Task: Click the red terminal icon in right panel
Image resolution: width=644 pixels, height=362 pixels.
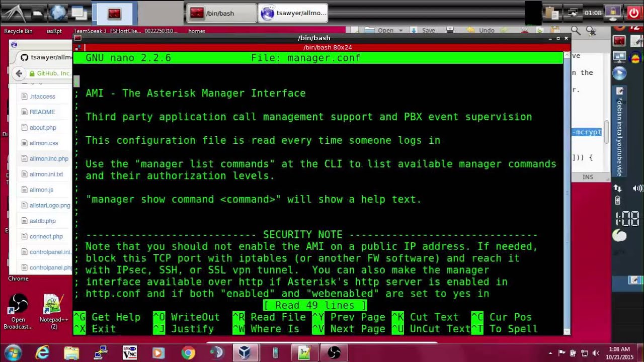Action: tap(619, 41)
